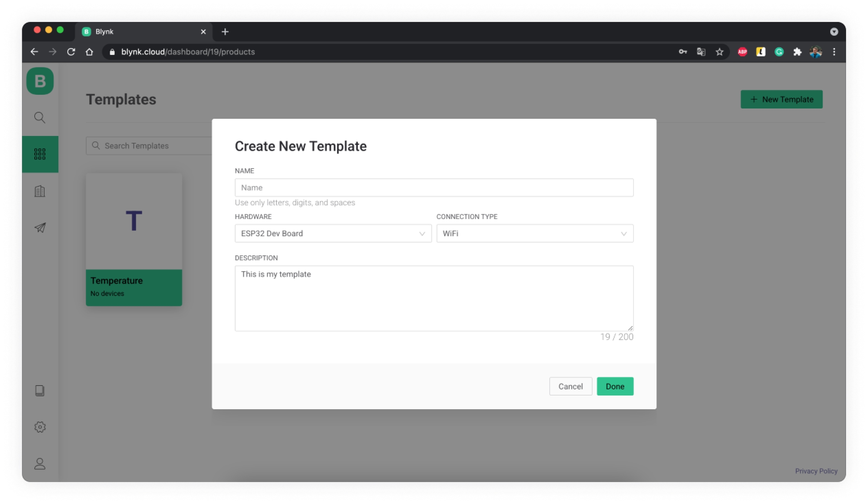This screenshot has height=504, width=868.
Task: Open the paper plane icon in sidebar
Action: tap(40, 228)
